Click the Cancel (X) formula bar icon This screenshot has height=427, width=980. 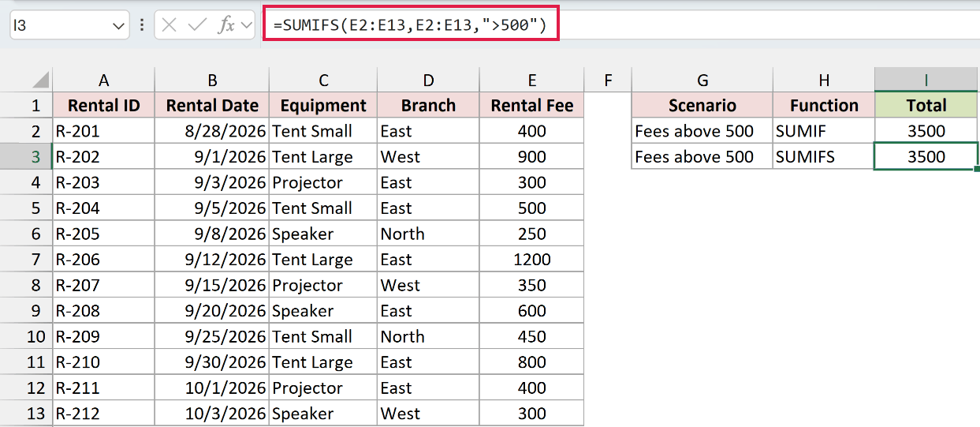(x=169, y=25)
